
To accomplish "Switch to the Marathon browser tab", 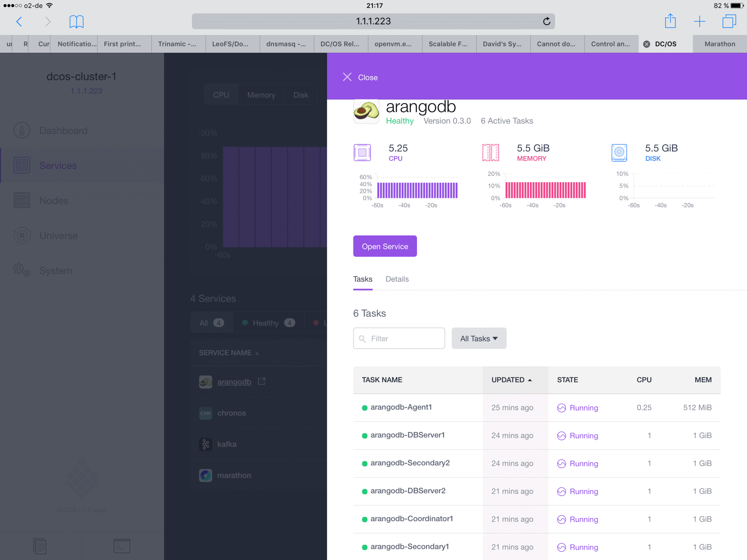I will click(720, 44).
